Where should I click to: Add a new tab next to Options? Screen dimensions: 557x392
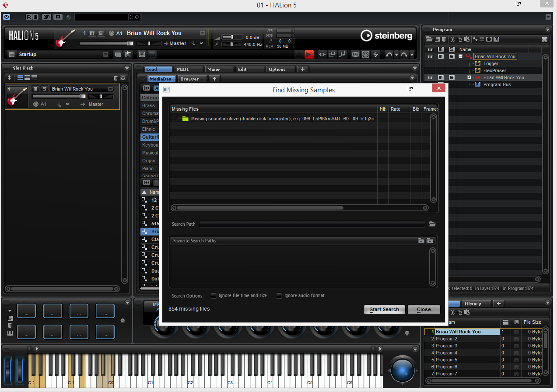pos(302,69)
